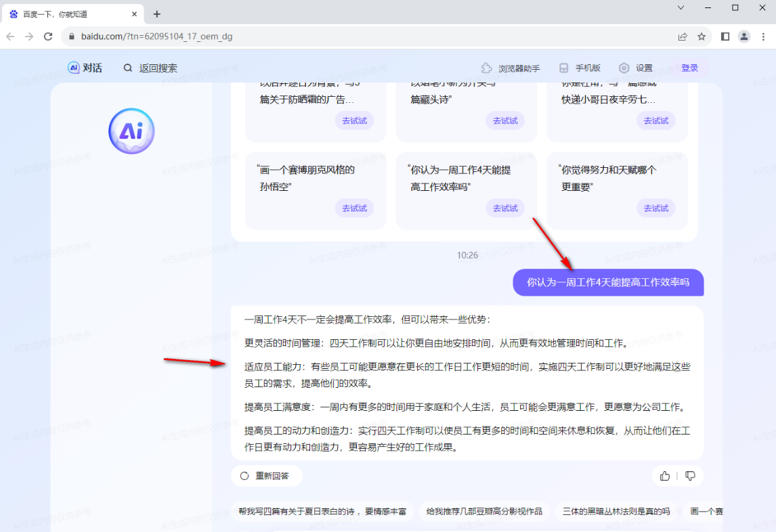Screen dimensions: 776x532
Task: Click the purple user message bubble
Action: point(608,282)
